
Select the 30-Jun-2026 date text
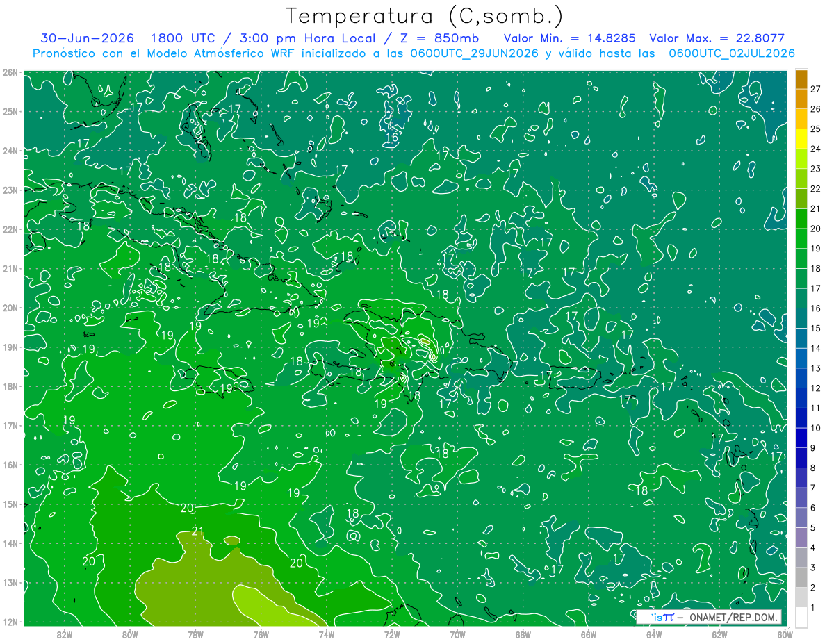(x=88, y=38)
